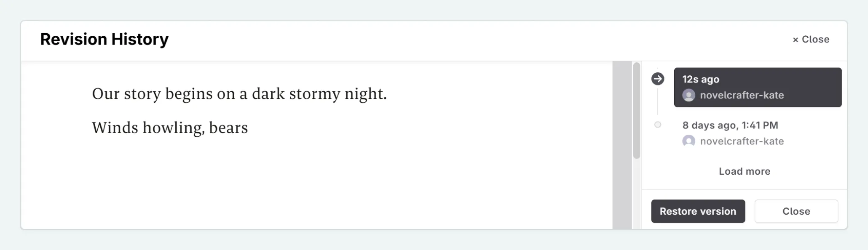
Task: Click novelcrafter-kate username under 8 days ago
Action: coord(742,141)
